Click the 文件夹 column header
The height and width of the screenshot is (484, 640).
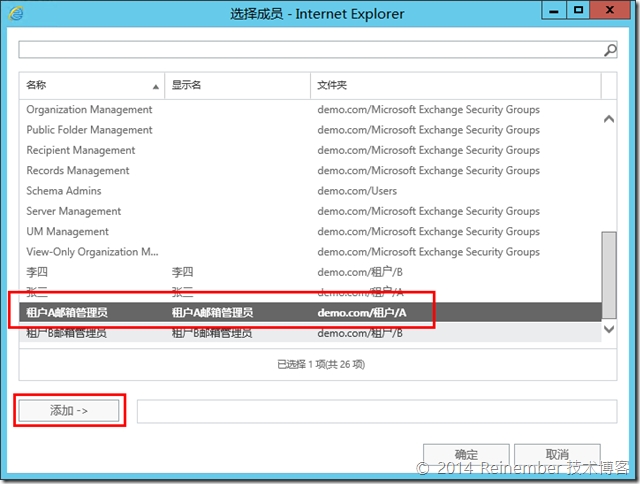pyautogui.click(x=456, y=85)
